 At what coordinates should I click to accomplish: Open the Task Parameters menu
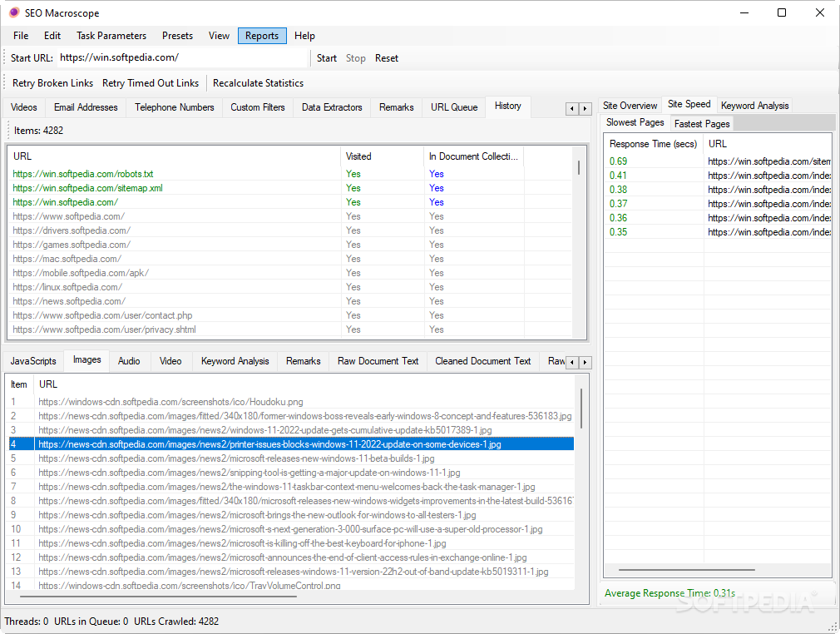(111, 36)
